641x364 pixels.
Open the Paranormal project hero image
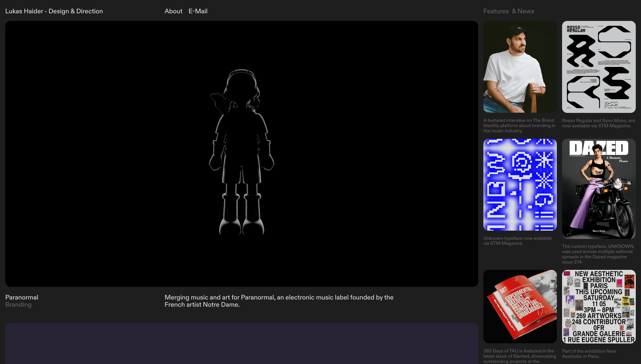click(x=242, y=153)
